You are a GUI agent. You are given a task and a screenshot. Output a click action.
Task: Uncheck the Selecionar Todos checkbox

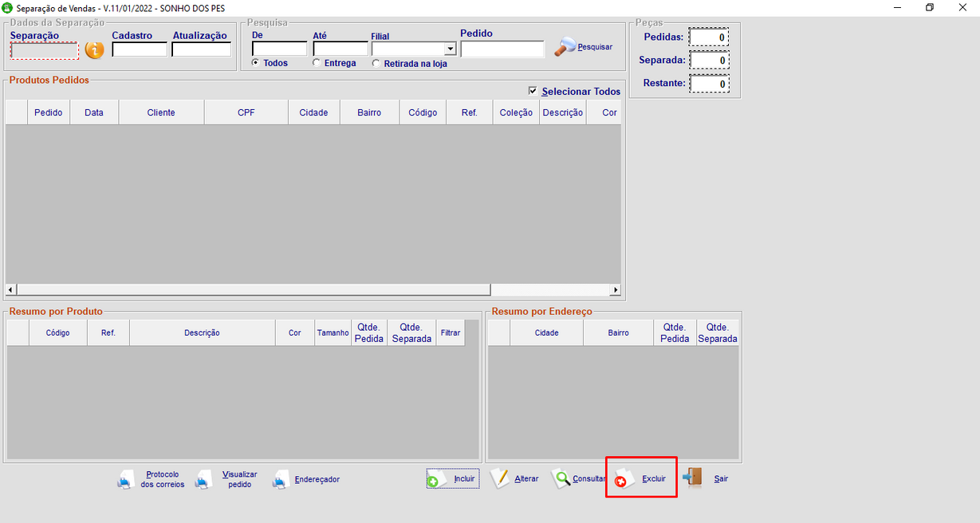533,91
